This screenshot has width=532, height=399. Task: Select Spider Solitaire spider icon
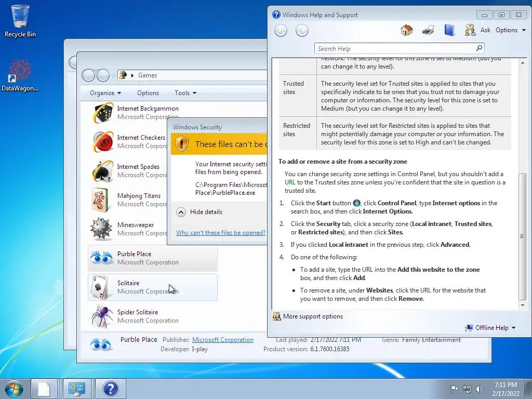pos(102,316)
